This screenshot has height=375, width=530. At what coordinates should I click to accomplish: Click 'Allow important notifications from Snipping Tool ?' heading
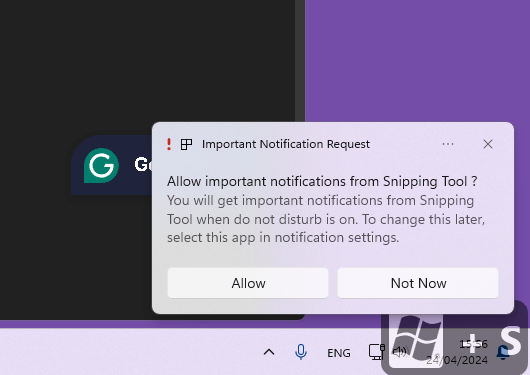[x=322, y=182]
